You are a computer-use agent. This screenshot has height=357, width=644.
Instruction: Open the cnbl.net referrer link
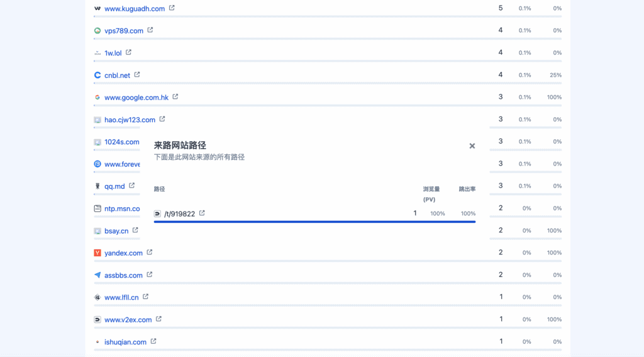pyautogui.click(x=117, y=76)
